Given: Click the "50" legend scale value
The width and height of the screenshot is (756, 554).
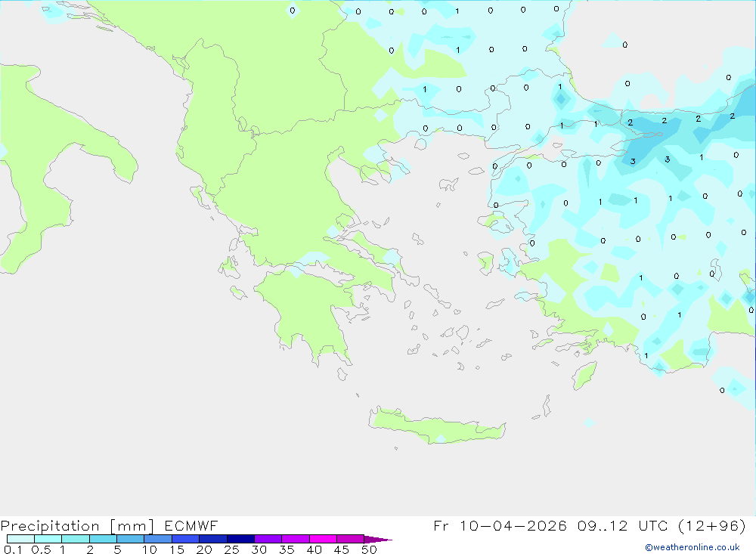Looking at the screenshot, I should click(x=369, y=549).
